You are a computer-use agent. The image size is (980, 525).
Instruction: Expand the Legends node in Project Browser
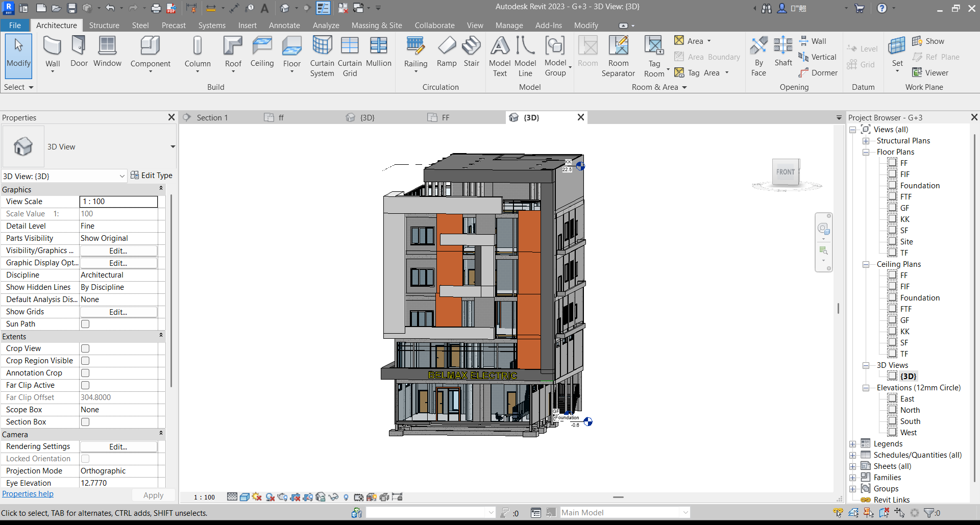[x=852, y=444]
